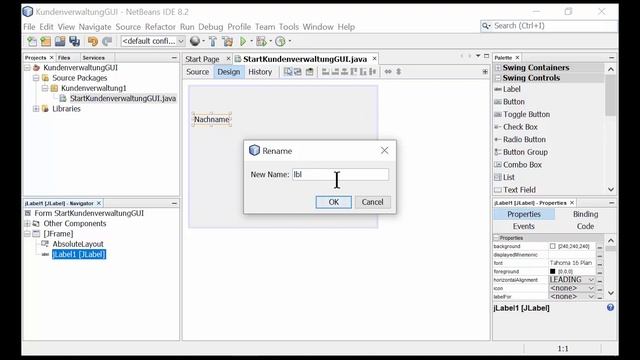Switch to the Services tab
This screenshot has height=360, width=640.
[93, 58]
